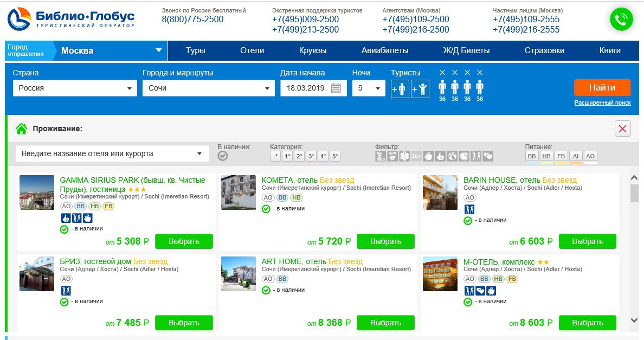
Task: Toggle the В наличии availability checkmark
Action: click(x=223, y=156)
